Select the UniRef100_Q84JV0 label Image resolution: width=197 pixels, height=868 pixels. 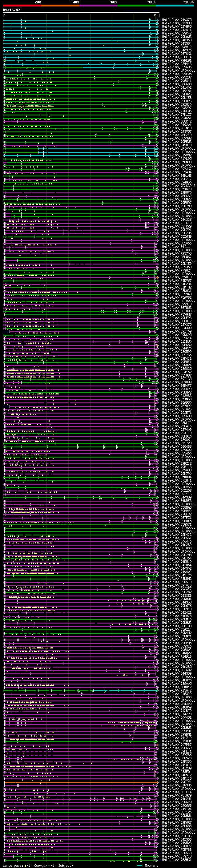(177, 704)
